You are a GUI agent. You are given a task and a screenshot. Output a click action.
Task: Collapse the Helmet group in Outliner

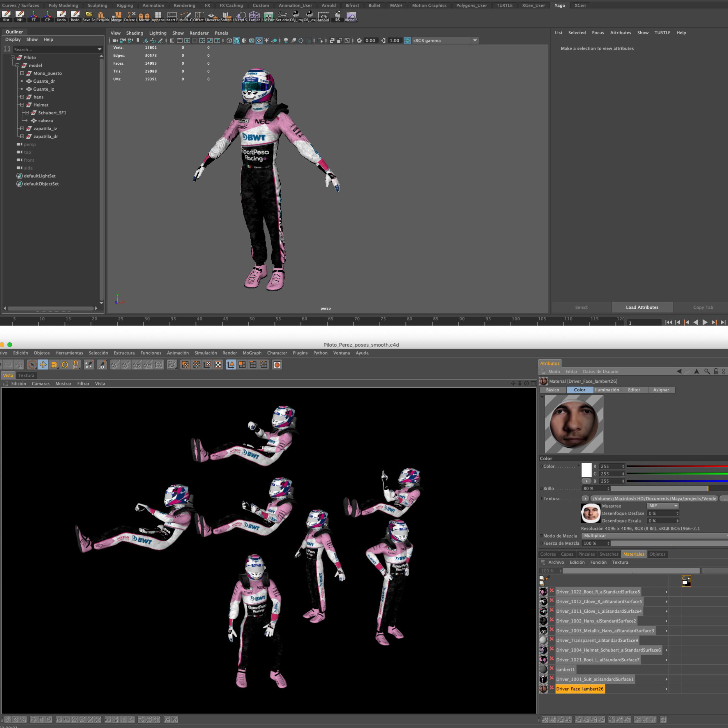22,105
